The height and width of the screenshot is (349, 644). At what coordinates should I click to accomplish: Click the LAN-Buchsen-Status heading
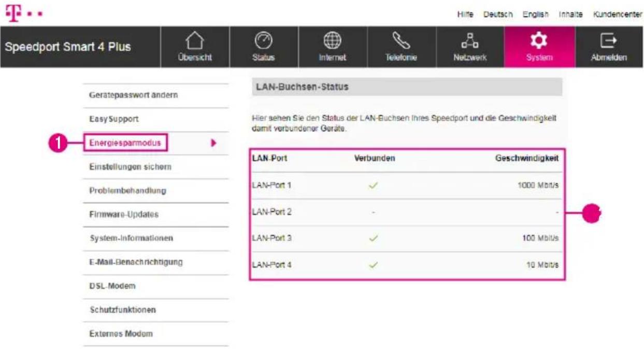pyautogui.click(x=302, y=87)
